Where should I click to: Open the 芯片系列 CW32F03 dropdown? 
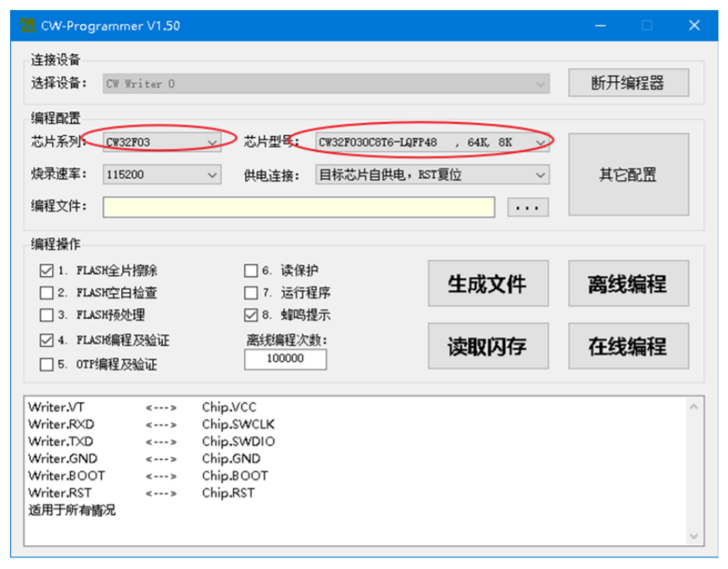point(162,142)
